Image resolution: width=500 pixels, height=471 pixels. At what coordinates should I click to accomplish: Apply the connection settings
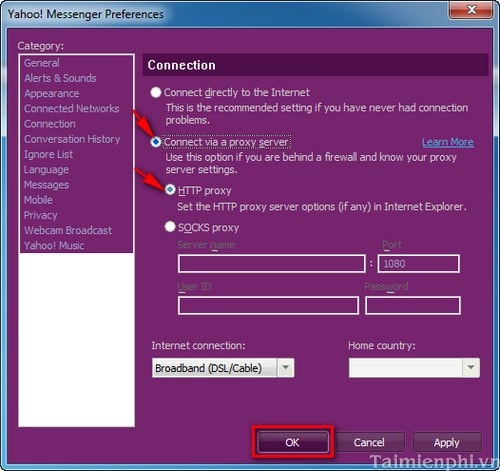tap(447, 442)
